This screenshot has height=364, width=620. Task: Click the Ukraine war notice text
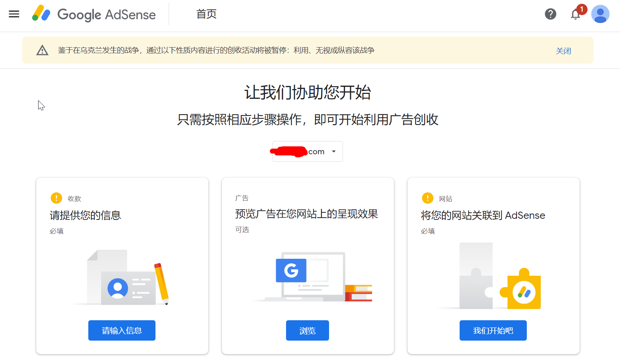[216, 50]
